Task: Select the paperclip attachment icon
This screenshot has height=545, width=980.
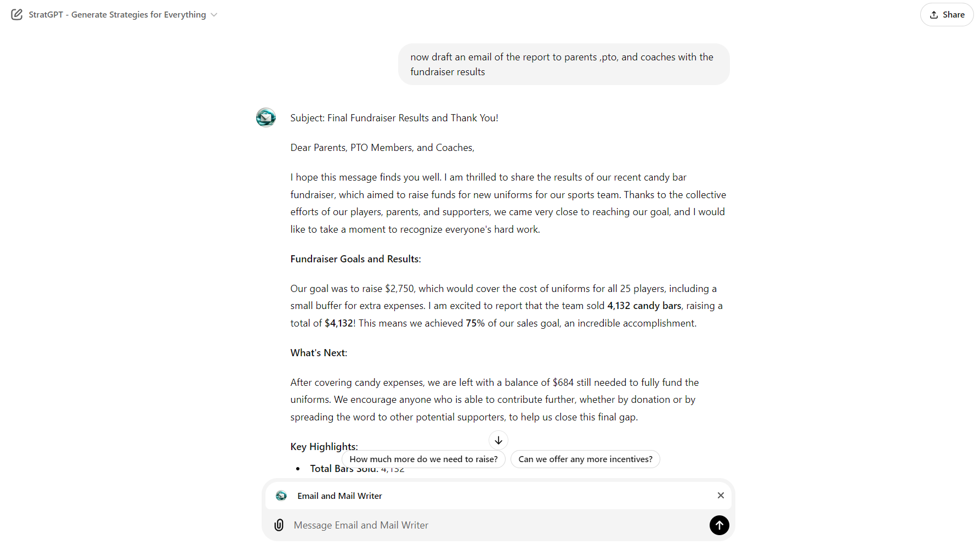Action: tap(279, 525)
